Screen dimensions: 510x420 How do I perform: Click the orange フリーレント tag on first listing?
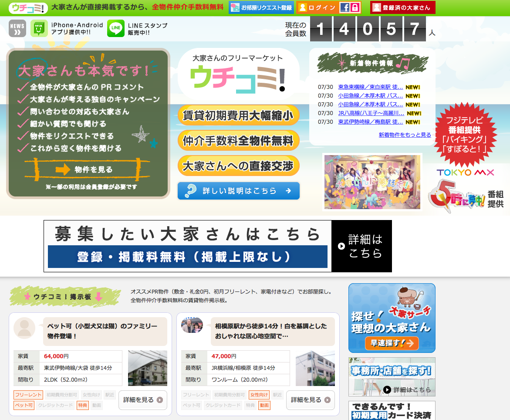(x=28, y=395)
